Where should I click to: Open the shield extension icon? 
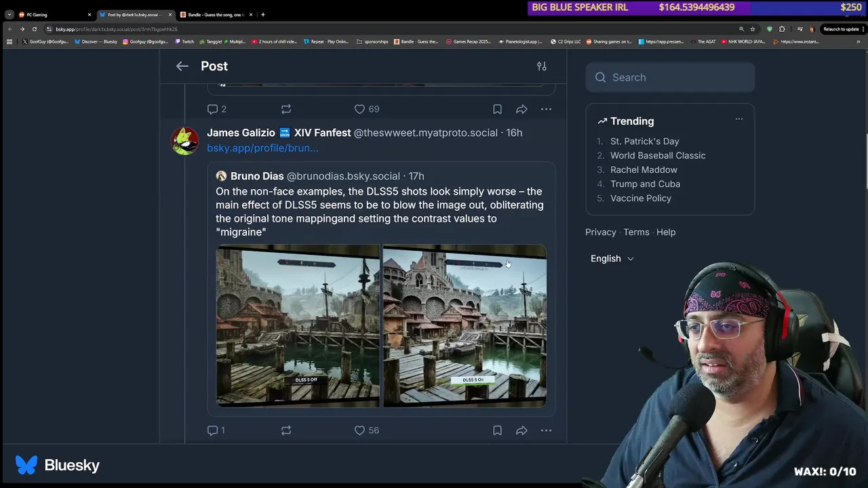[x=769, y=29]
